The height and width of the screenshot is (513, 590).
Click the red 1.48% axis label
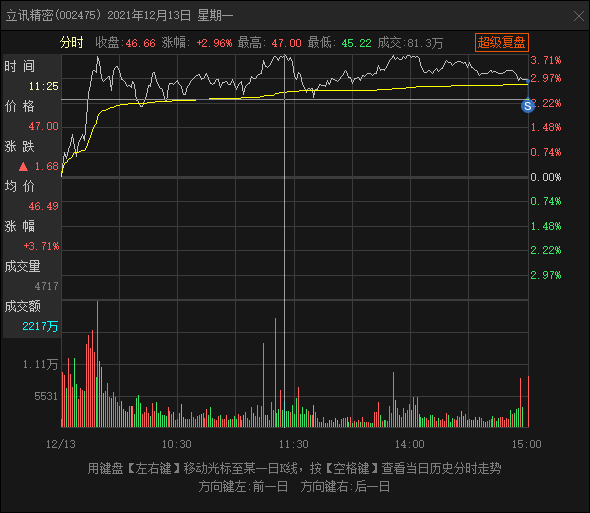point(546,128)
